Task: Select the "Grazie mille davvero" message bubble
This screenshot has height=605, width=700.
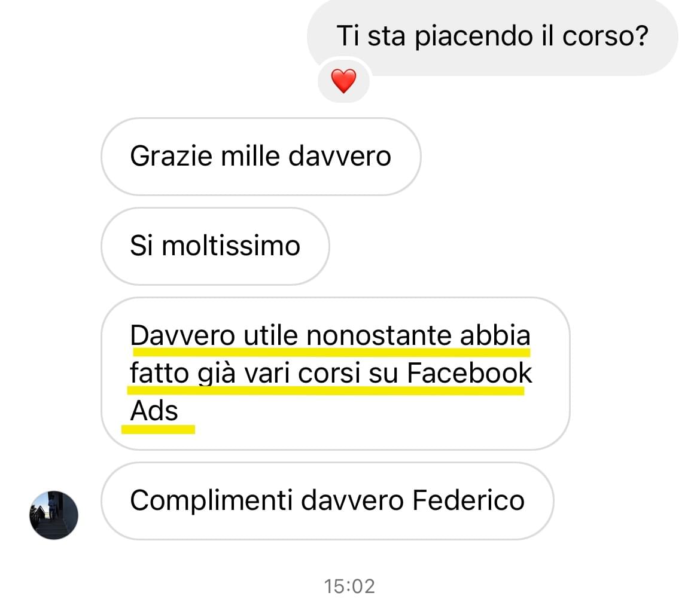Action: point(261,157)
